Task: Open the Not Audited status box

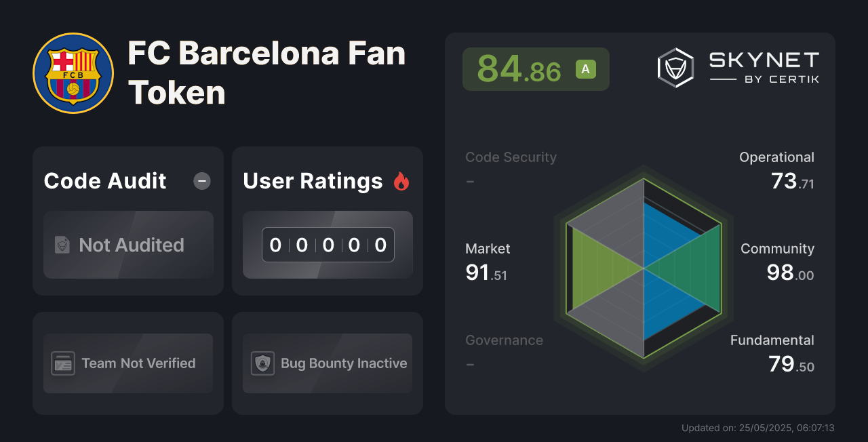Action: click(128, 245)
